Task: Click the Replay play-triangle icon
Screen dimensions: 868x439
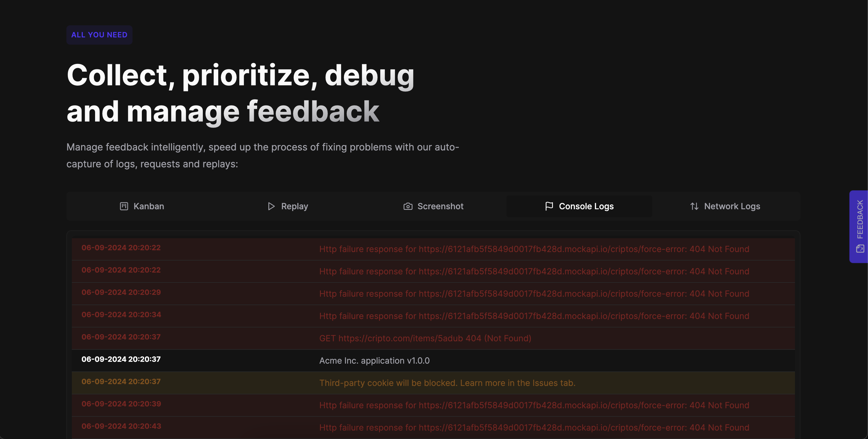Action: pyautogui.click(x=271, y=206)
